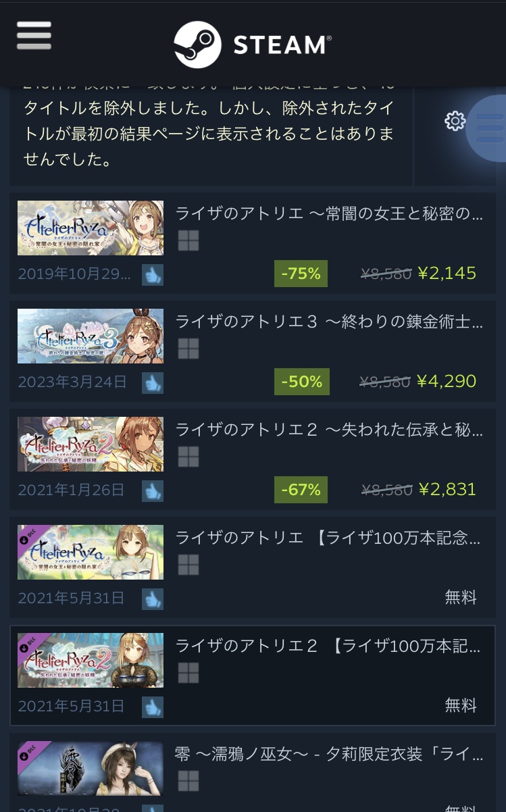Viewport: 506px width, 812px height.
Task: Expand the filter side panel tab
Action: pyautogui.click(x=486, y=128)
